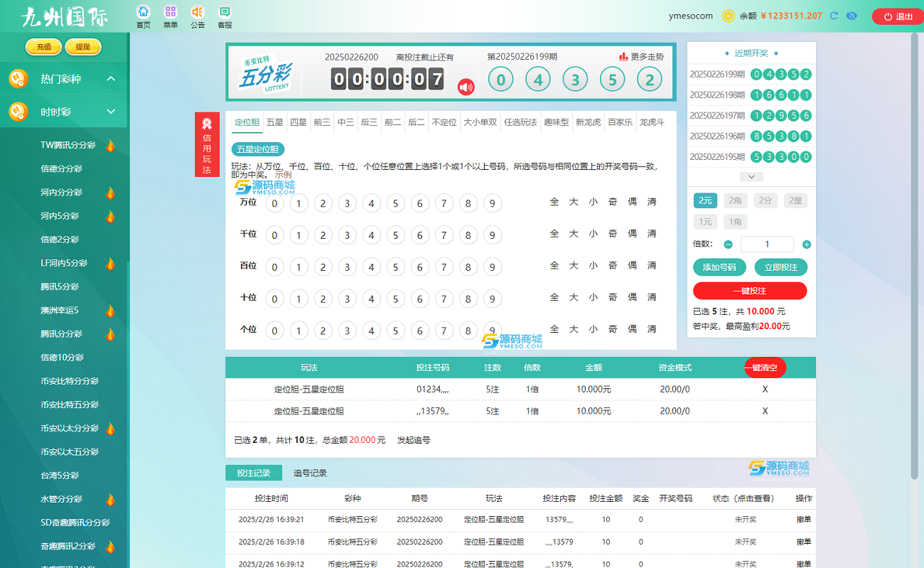The height and width of the screenshot is (568, 924).
Task: Click the red 一键投注 button
Action: (750, 291)
